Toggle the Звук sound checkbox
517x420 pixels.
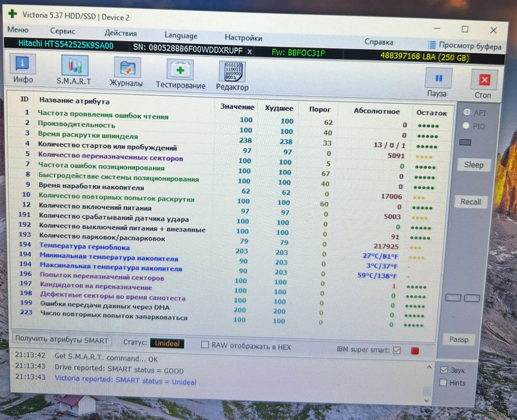click(444, 369)
